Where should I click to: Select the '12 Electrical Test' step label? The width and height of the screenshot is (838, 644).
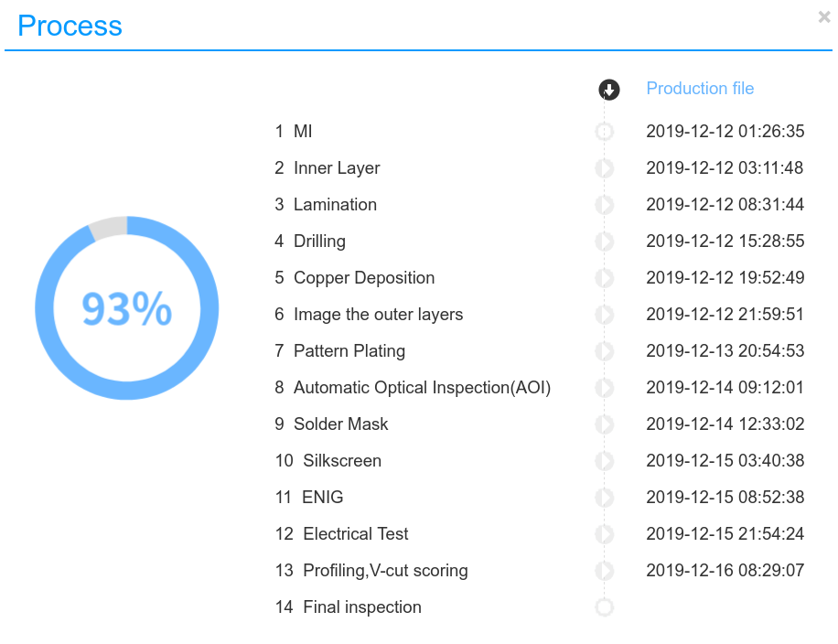(x=341, y=533)
